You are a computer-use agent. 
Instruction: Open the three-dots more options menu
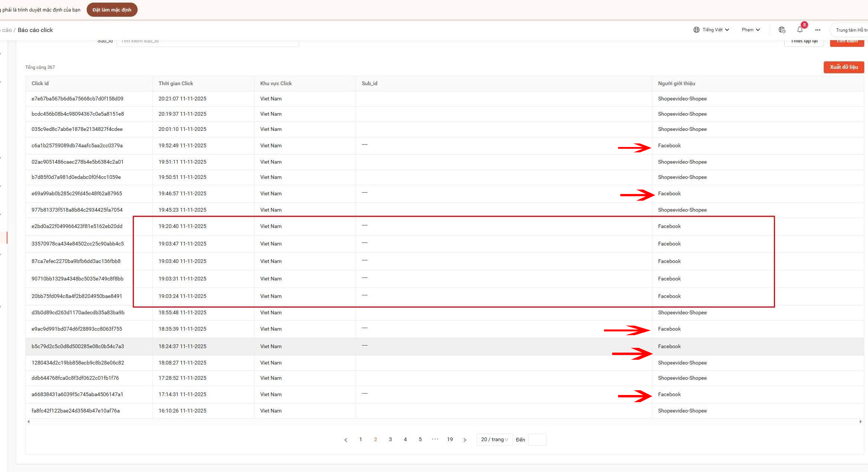tap(817, 30)
